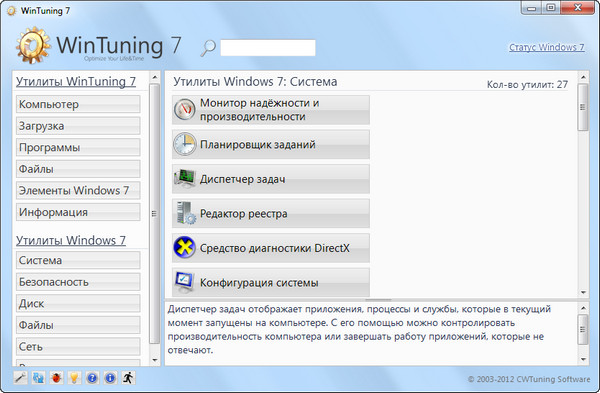Maximize the WinTuning 7 window

[551, 8]
